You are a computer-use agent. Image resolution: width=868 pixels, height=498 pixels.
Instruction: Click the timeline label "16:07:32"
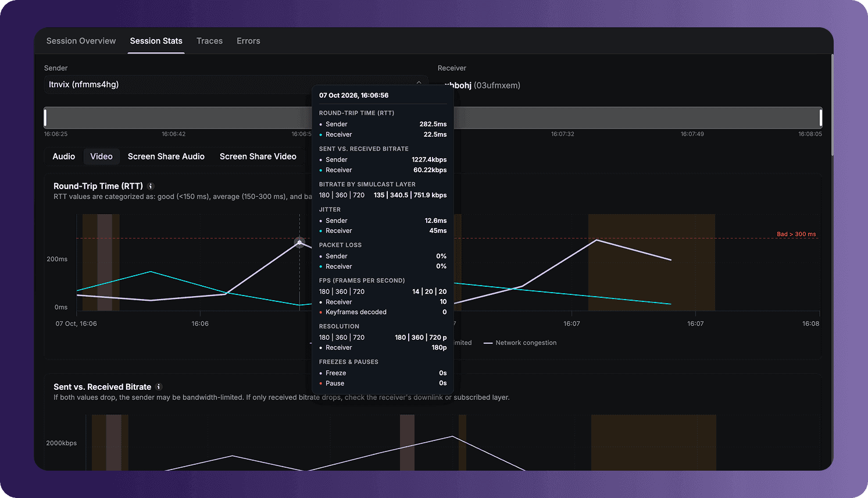click(563, 134)
